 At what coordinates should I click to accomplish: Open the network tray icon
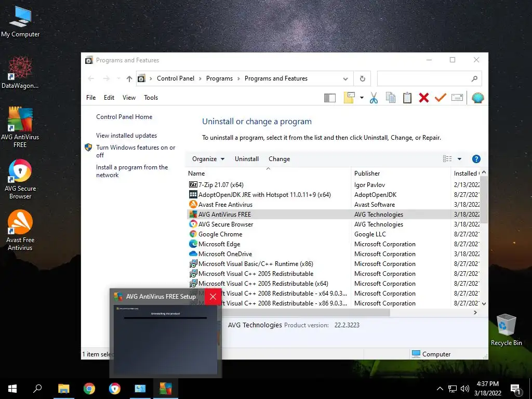453,389
